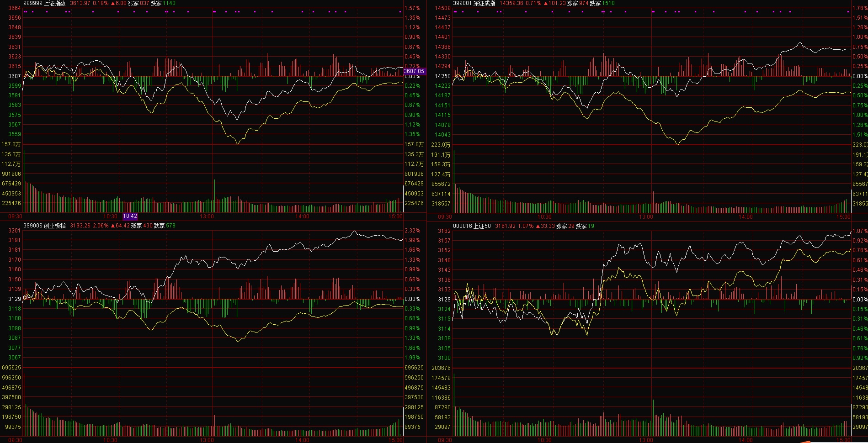The image size is (868, 443).
Task: Select the 跌家 1510 decliners count
Action: [x=602, y=3]
